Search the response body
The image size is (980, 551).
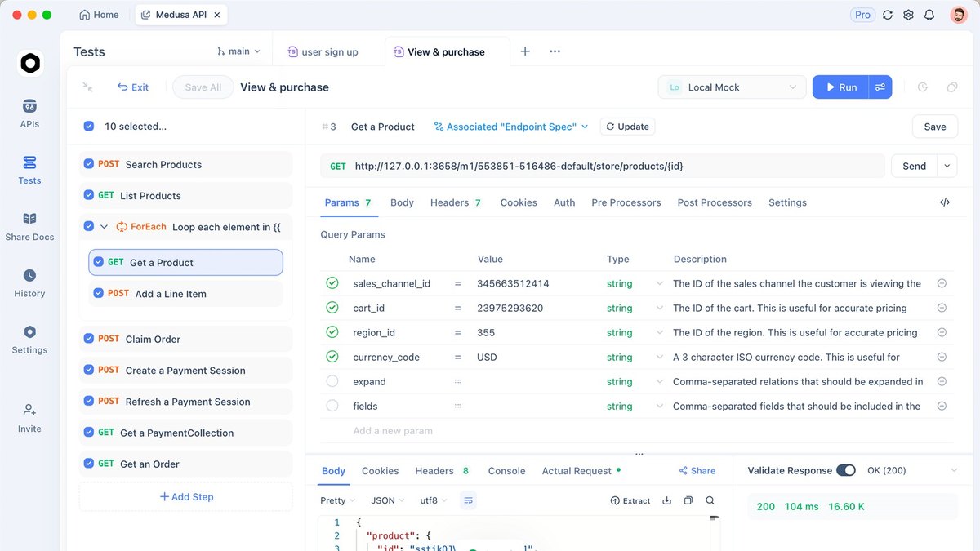710,500
